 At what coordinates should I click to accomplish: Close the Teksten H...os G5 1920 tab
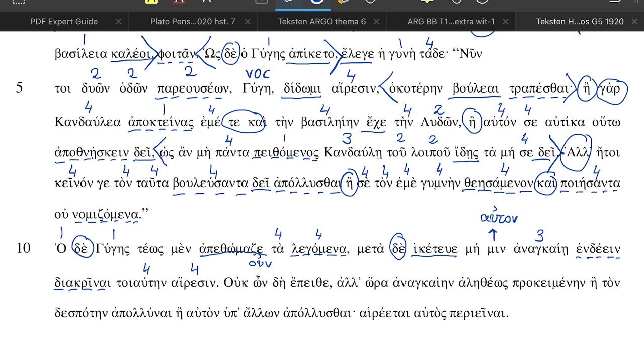pyautogui.click(x=634, y=22)
